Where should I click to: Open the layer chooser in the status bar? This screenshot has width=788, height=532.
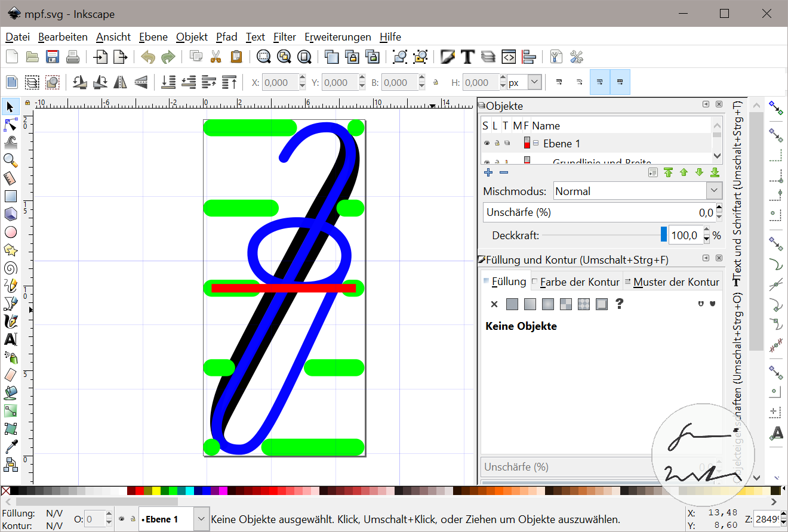click(201, 519)
